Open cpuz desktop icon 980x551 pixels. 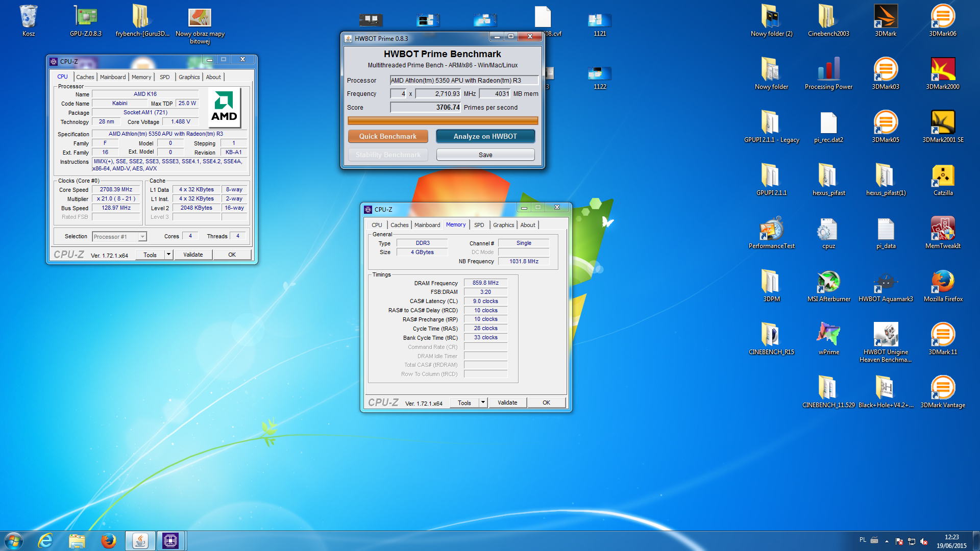pos(828,233)
